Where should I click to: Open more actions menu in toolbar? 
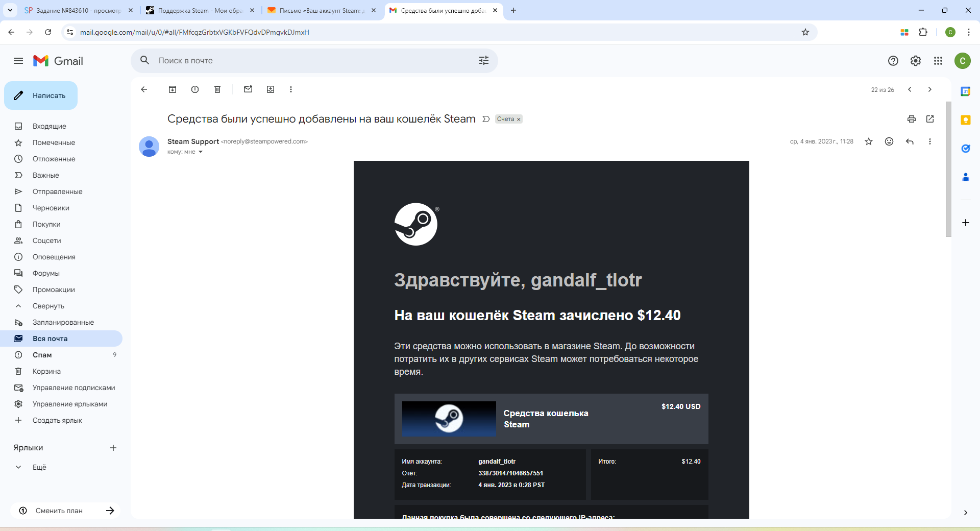(x=291, y=89)
